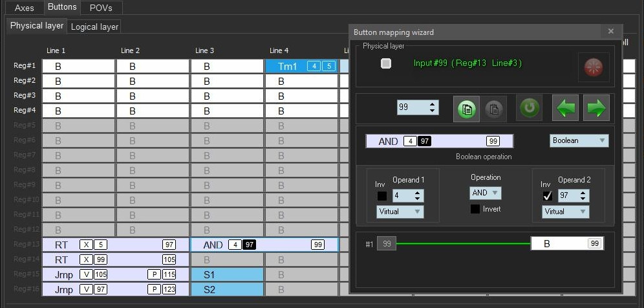This screenshot has height=308, width=644.
Task: Click the Boolean operation label
Action: pos(484,157)
